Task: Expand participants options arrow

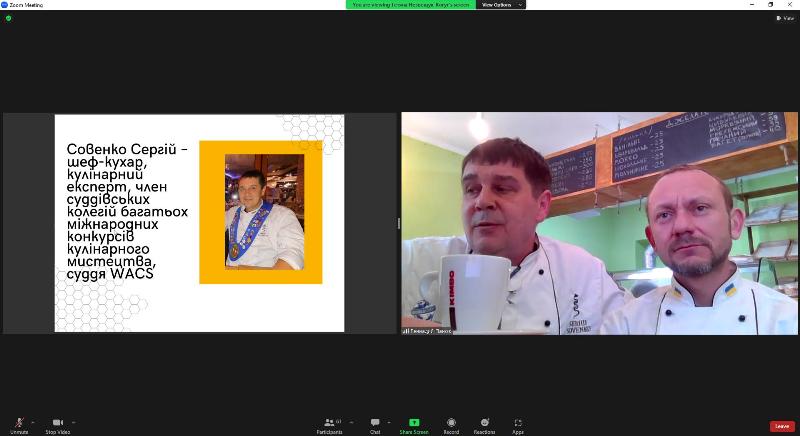Action: (x=351, y=422)
